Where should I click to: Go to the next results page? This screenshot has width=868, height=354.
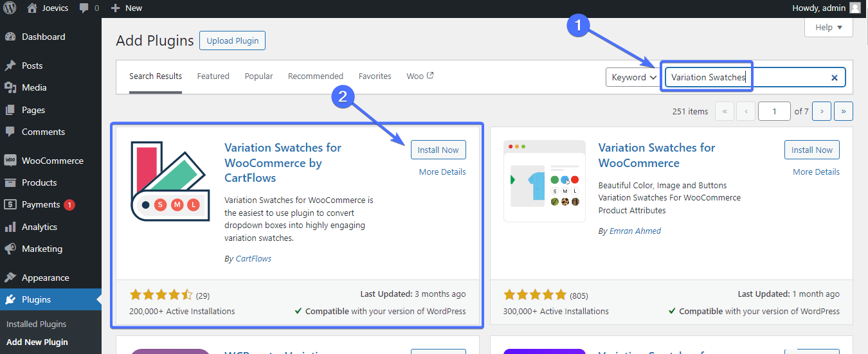[822, 111]
